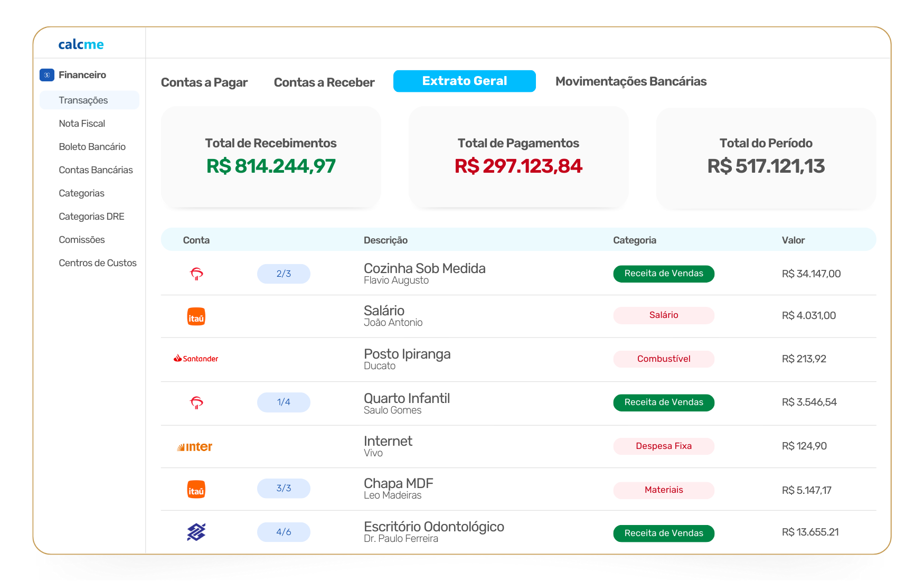Click the Itaú logo beside Chapa MDF
924x581 pixels.
pos(196,490)
